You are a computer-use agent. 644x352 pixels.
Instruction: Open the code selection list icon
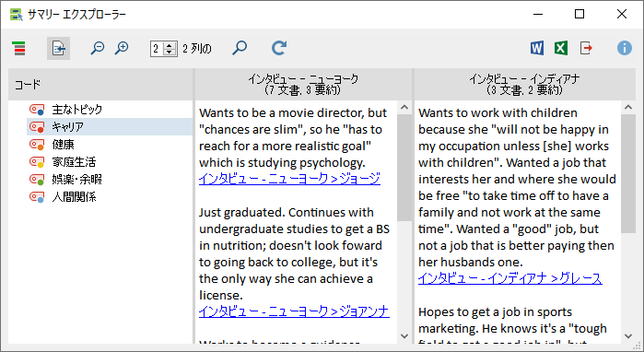[x=19, y=49]
